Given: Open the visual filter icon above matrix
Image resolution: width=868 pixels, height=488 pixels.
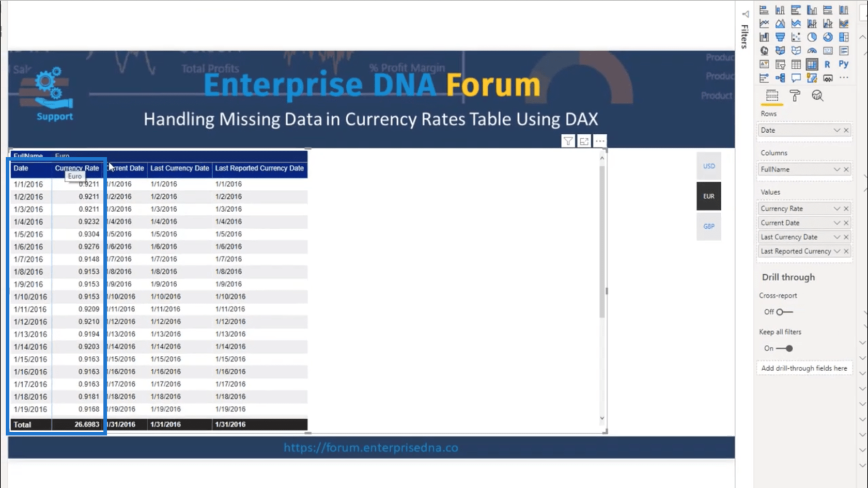Looking at the screenshot, I should tap(568, 141).
